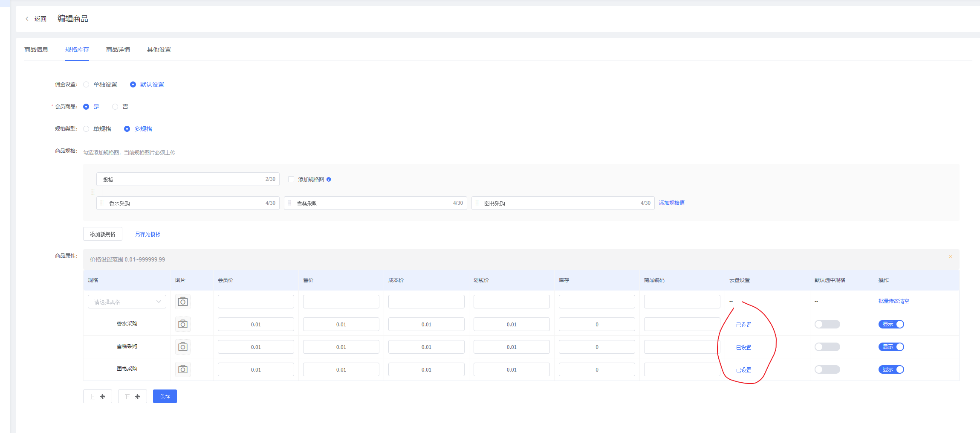
Task: Click batch 商品编码 input in first row
Action: (682, 302)
